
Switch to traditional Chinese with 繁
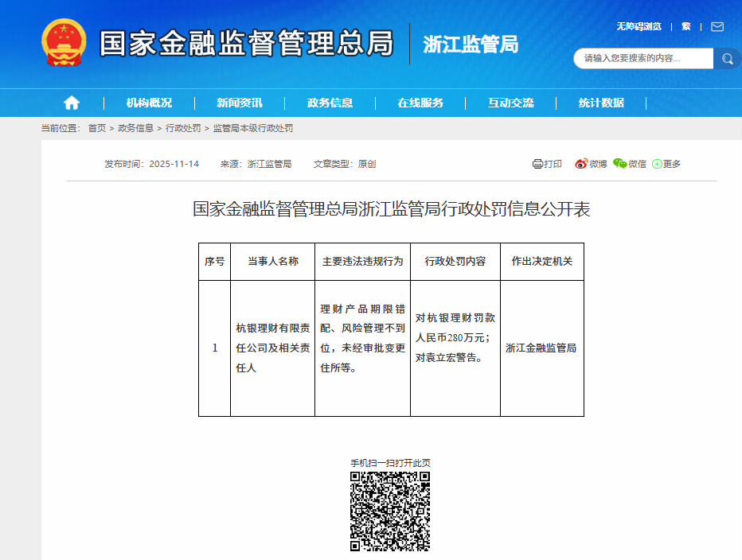coord(686,26)
